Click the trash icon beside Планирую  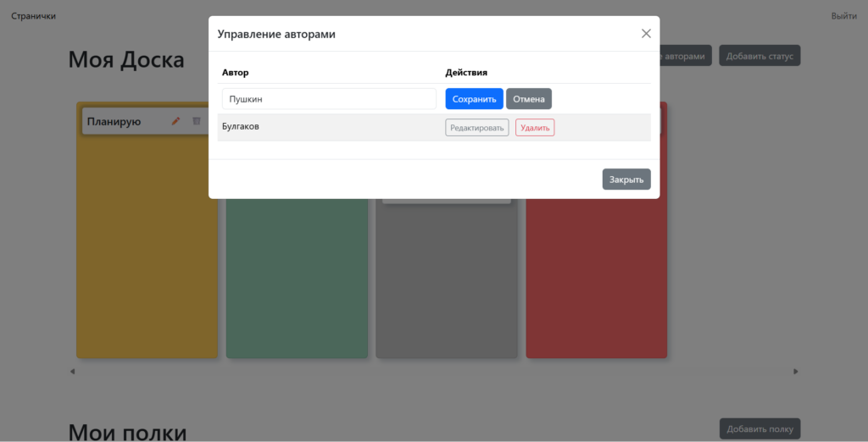pyautogui.click(x=197, y=121)
